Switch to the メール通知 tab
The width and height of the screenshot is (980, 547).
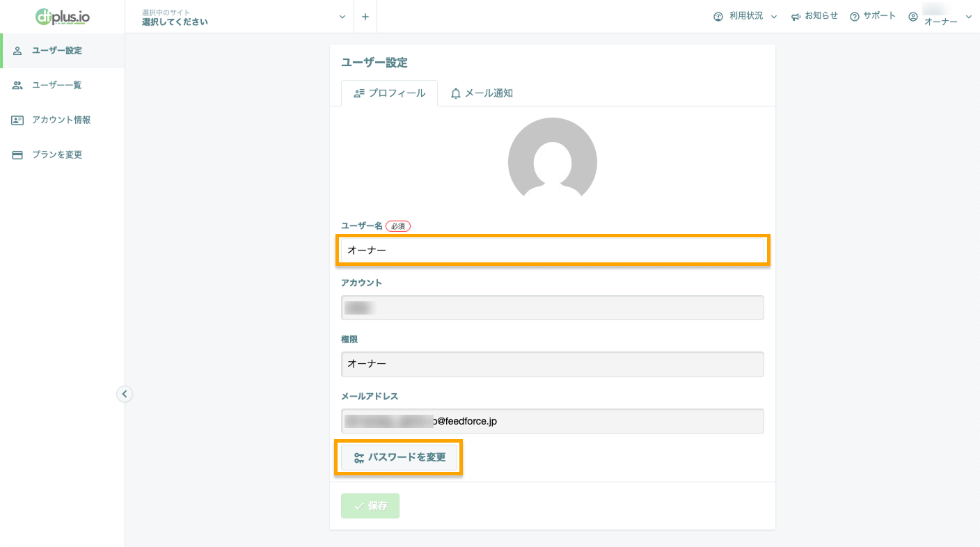(482, 93)
